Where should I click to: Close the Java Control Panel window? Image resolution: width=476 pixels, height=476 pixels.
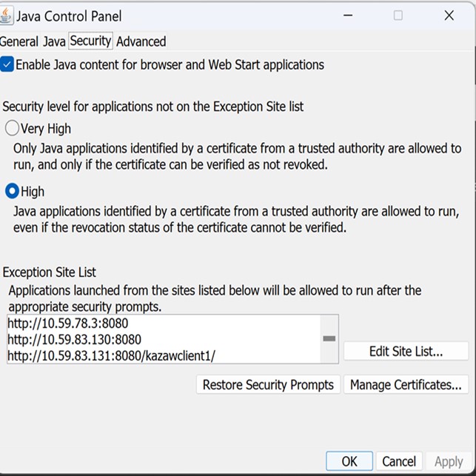(x=449, y=16)
